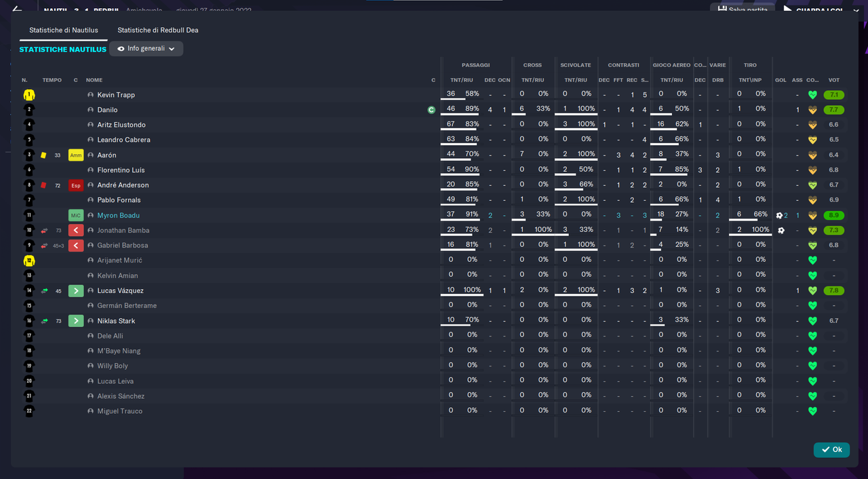The image size is (868, 479).
Task: Click the person info icon beside Florentino Luís
Action: pyautogui.click(x=90, y=170)
